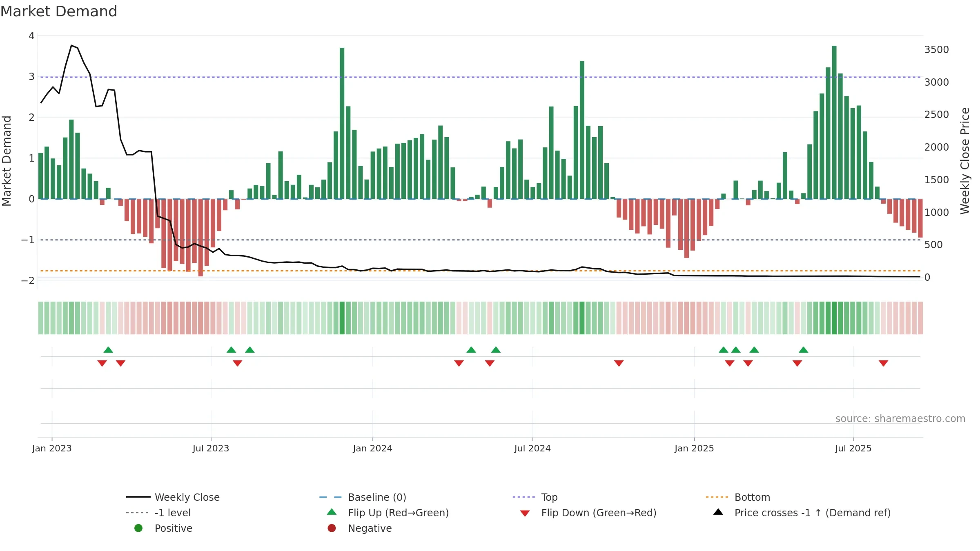
Task: Toggle the Bottom orange dotted legend entry
Action: point(737,497)
